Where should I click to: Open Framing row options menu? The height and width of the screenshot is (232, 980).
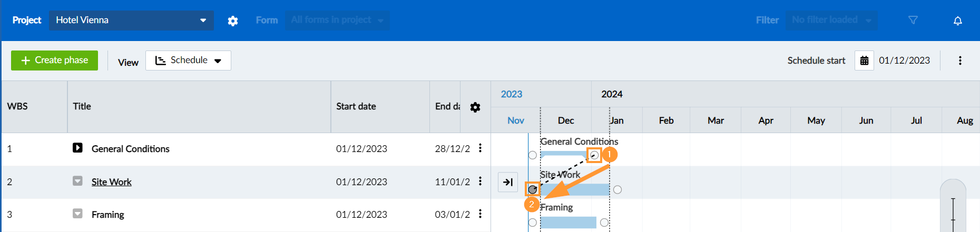click(x=480, y=214)
